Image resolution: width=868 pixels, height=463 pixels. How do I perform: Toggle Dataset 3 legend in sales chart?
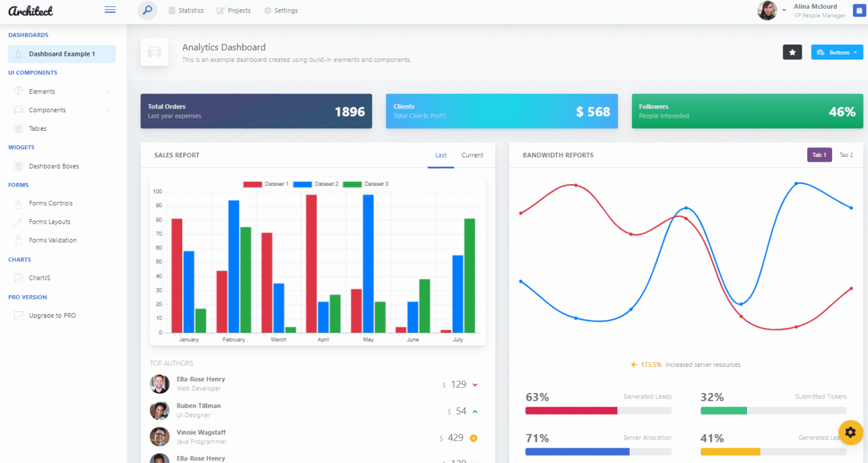[x=366, y=184]
